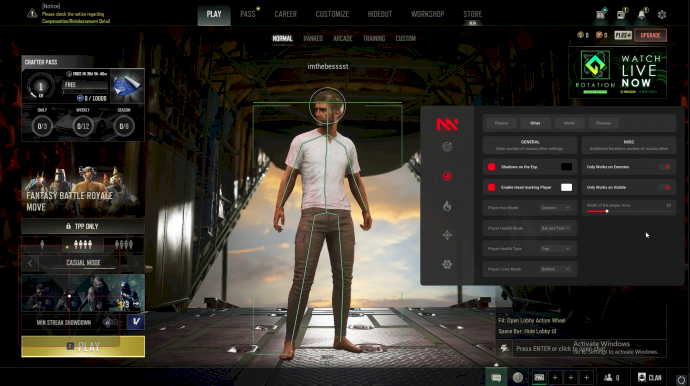Open game settings gear in top right

click(x=662, y=15)
